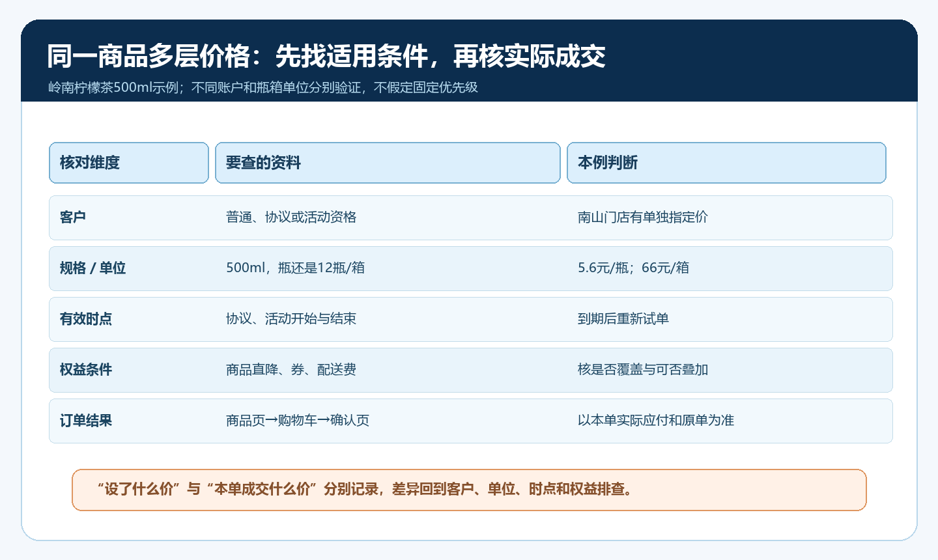Click the text 普通、协议或活动资格
Viewport: 938px width, 560px height.
click(291, 217)
